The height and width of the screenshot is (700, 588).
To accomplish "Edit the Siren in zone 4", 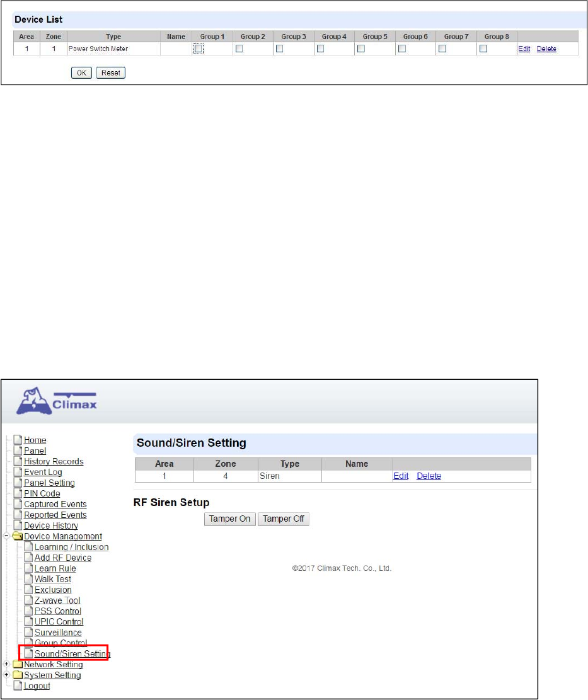I will (x=401, y=476).
